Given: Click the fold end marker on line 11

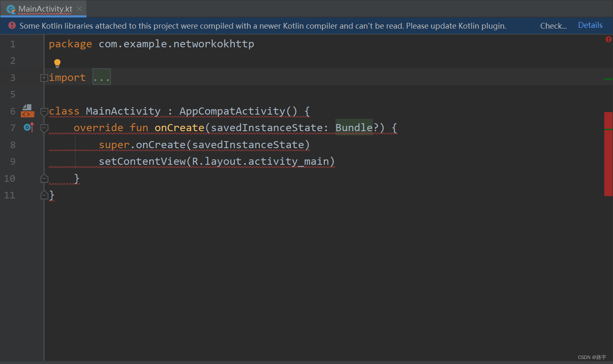Looking at the screenshot, I should pos(44,195).
